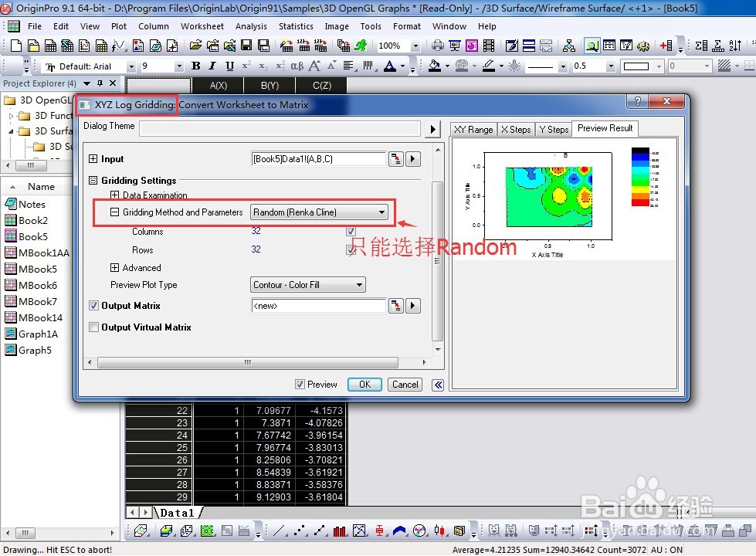Toggle Italic text formatting
This screenshot has width=756, height=556.
coord(212,66)
